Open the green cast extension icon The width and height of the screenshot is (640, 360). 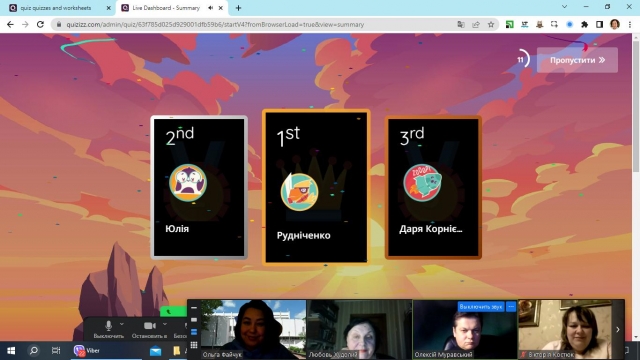pos(509,24)
